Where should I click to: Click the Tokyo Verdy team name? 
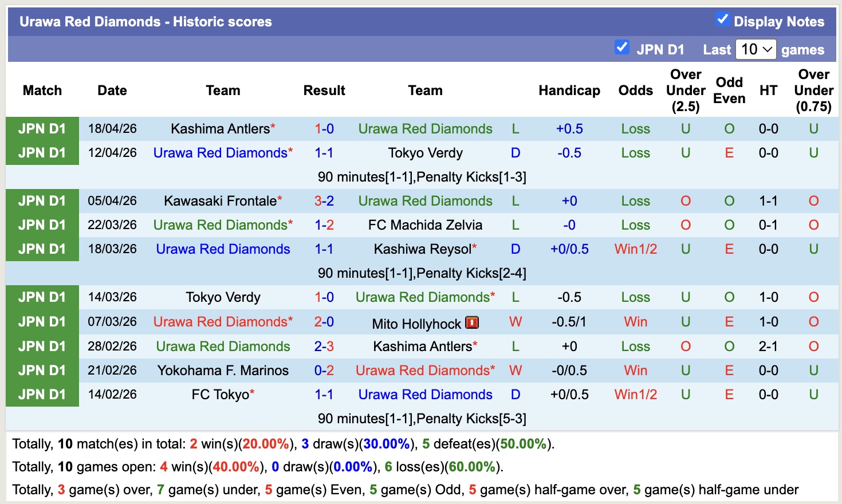[425, 152]
